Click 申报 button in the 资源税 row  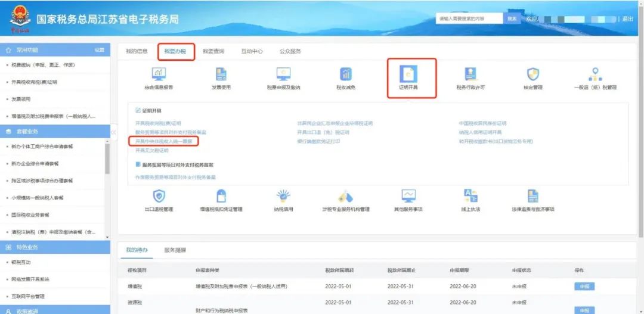[584, 310]
